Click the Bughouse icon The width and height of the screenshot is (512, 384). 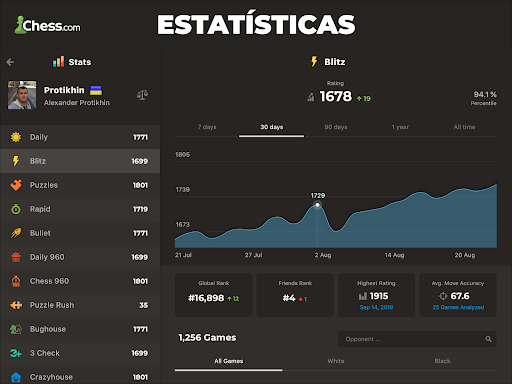click(x=16, y=329)
